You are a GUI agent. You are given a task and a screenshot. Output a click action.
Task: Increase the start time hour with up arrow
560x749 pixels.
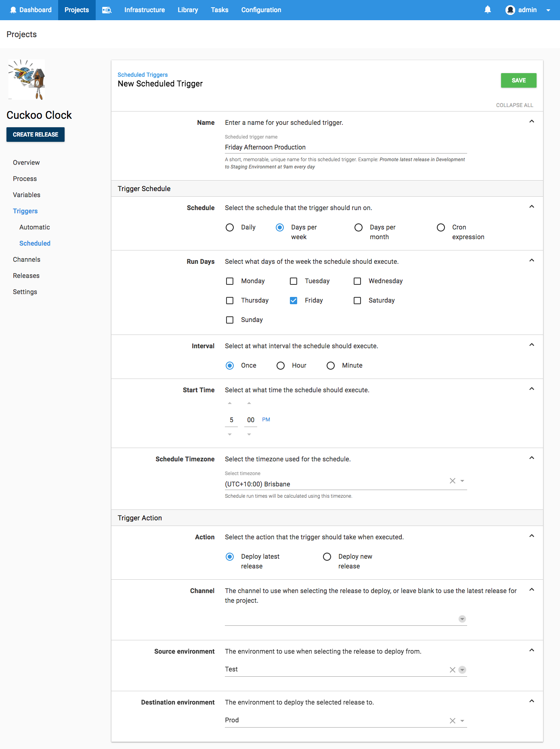(230, 403)
